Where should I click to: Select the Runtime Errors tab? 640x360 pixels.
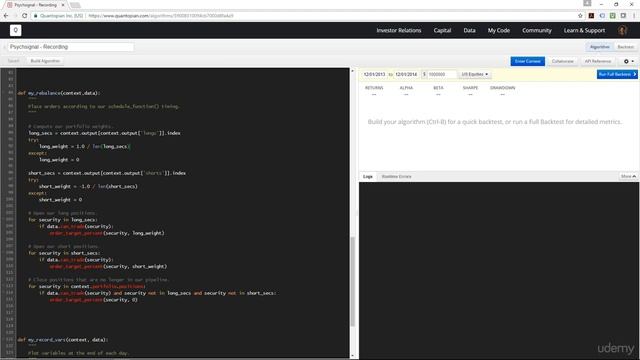tap(396, 176)
